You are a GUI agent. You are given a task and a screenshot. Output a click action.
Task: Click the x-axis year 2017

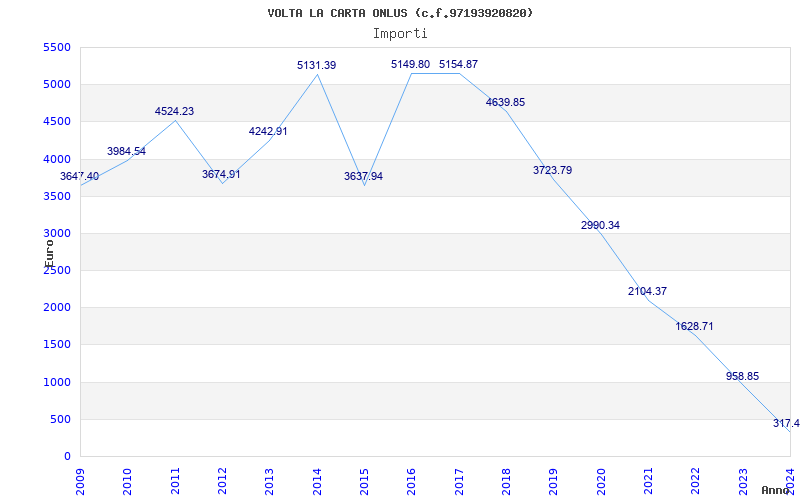(459, 482)
